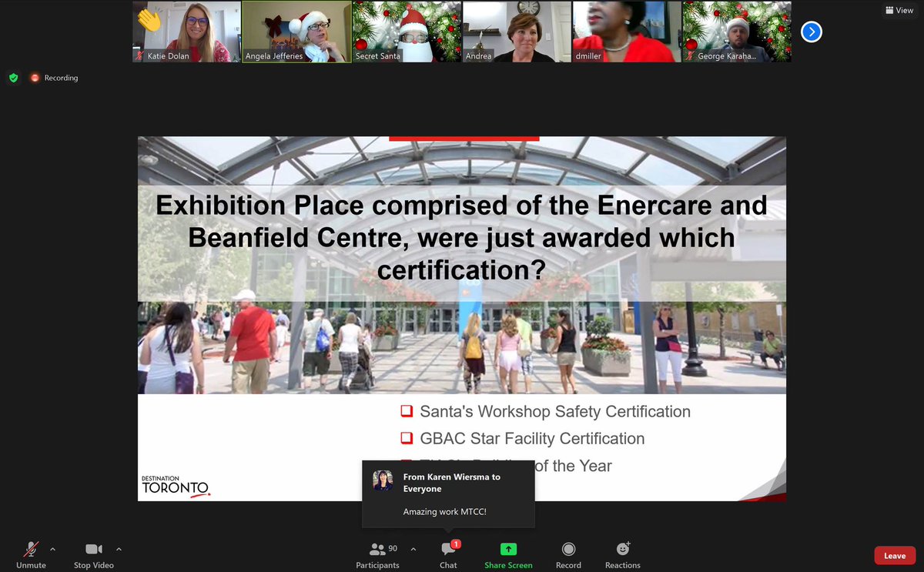Click the 'Santa's Workshop Safety Certification' answer text

coord(555,412)
